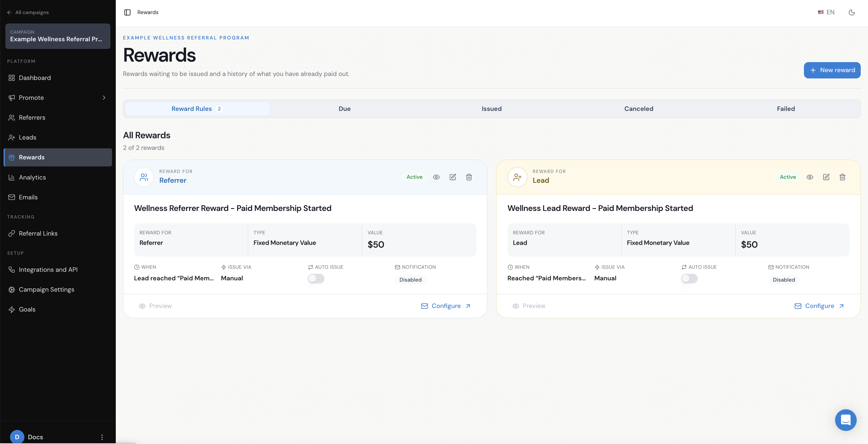Preview the Lead reward email

pos(529,306)
